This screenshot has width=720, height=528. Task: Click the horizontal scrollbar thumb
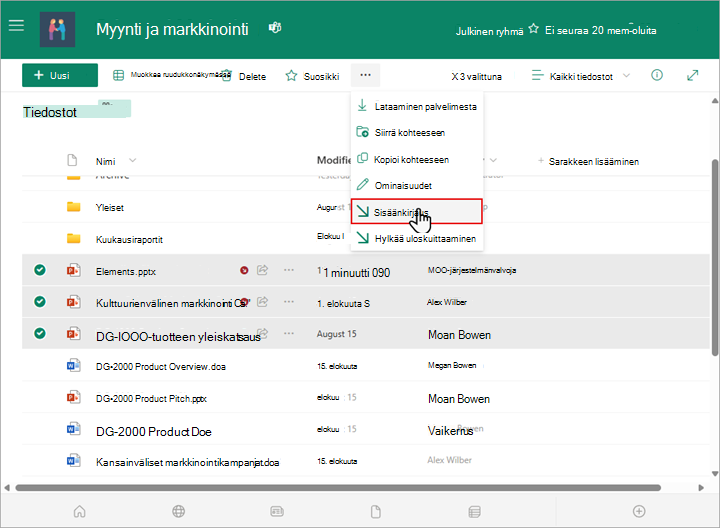click(x=338, y=488)
